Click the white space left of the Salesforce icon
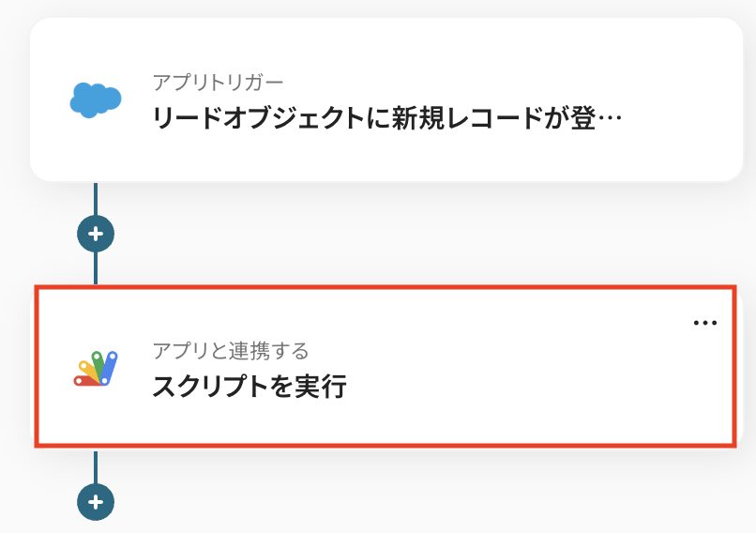 pyautogui.click(x=49, y=99)
